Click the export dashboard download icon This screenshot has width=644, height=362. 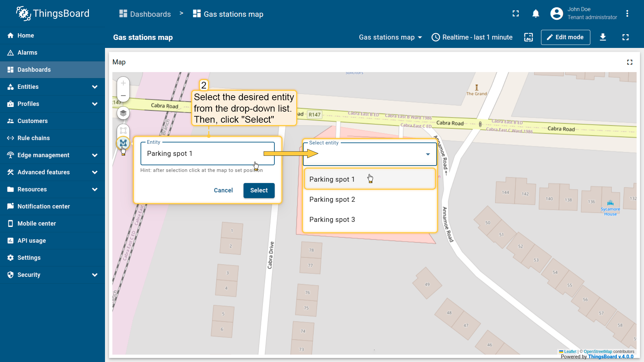click(x=603, y=37)
